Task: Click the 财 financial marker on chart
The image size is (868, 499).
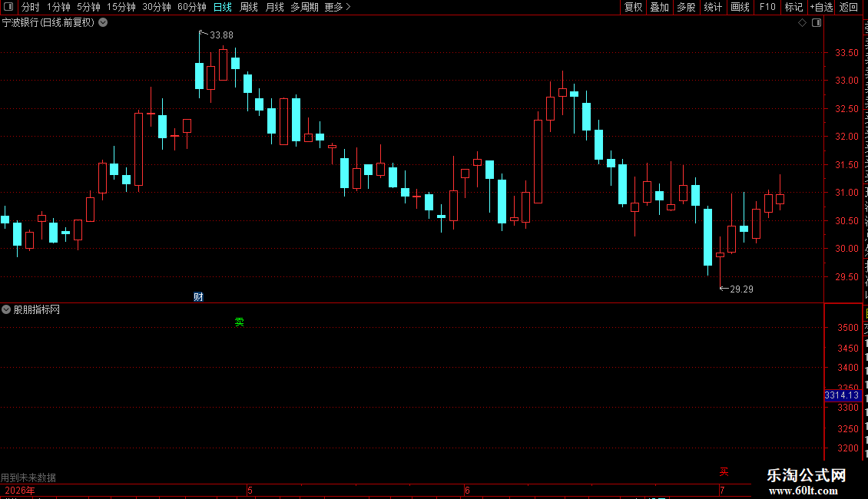Action: coord(198,297)
